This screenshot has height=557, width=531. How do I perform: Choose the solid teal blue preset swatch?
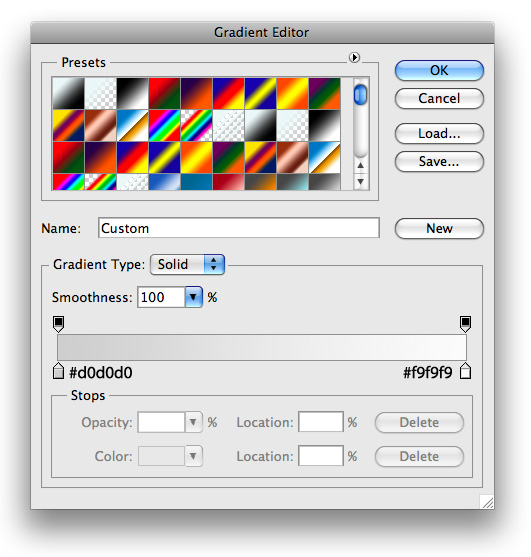point(196,182)
